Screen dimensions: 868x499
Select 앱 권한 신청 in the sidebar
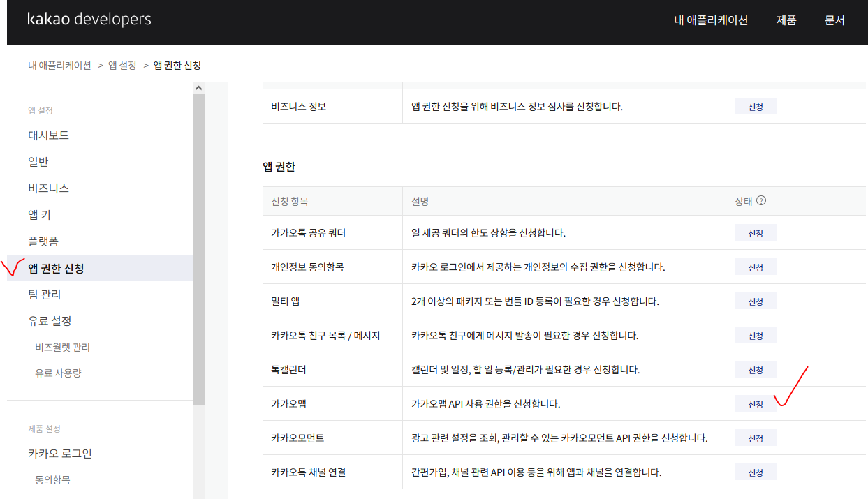[x=100, y=268]
